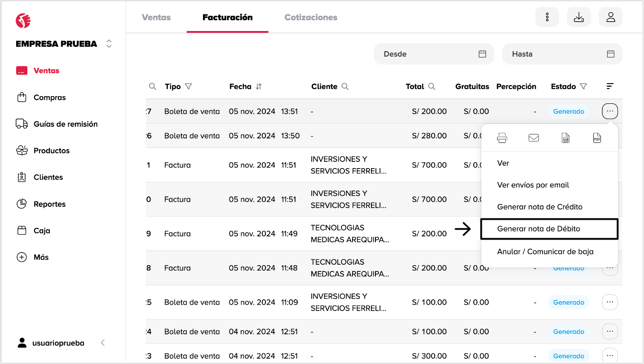
Task: Go to Reportes in sidebar
Action: (49, 204)
